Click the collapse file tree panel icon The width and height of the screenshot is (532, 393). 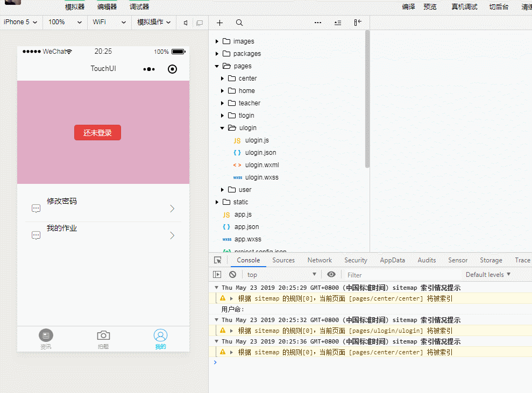click(x=358, y=23)
